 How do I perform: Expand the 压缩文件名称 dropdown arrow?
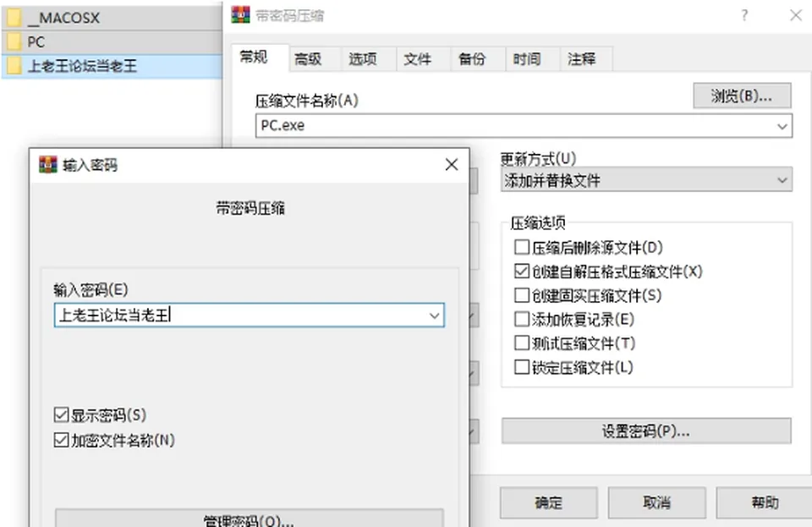(782, 126)
